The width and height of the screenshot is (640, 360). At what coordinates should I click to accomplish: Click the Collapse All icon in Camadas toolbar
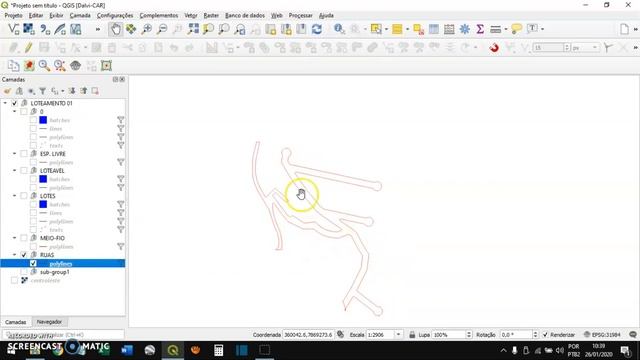pyautogui.click(x=84, y=91)
